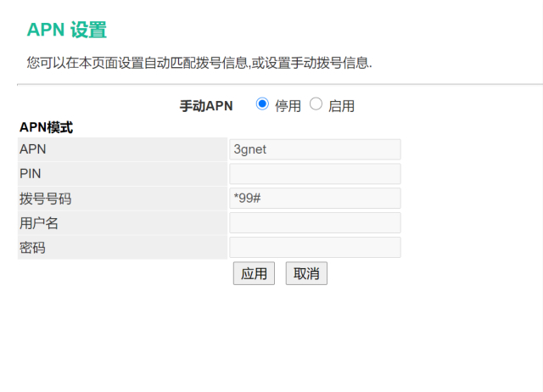Screen dimensions: 543x392
Task: Click the 启用 label text
Action: pyautogui.click(x=341, y=106)
